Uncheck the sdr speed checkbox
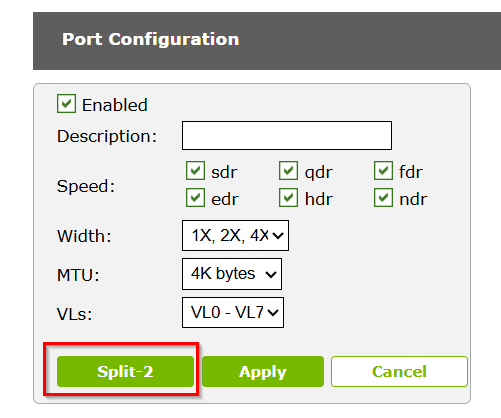The image size is (501, 418). point(195,171)
